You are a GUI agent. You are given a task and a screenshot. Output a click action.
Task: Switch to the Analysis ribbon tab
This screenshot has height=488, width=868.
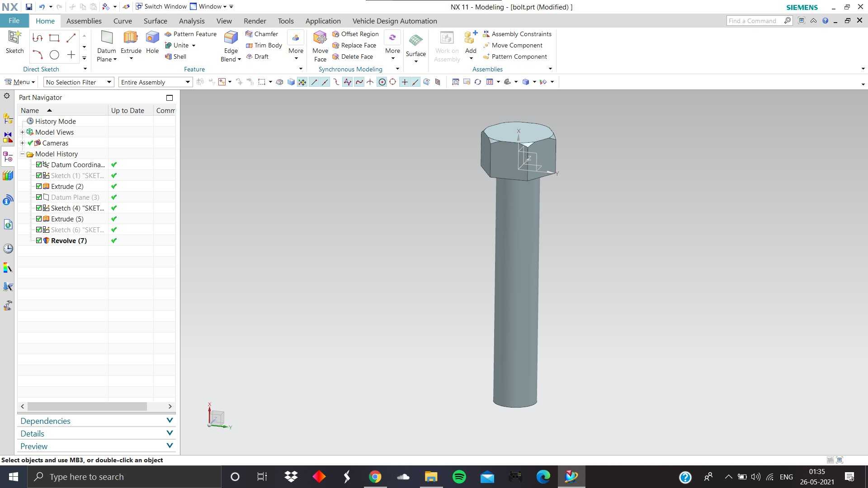pyautogui.click(x=192, y=21)
